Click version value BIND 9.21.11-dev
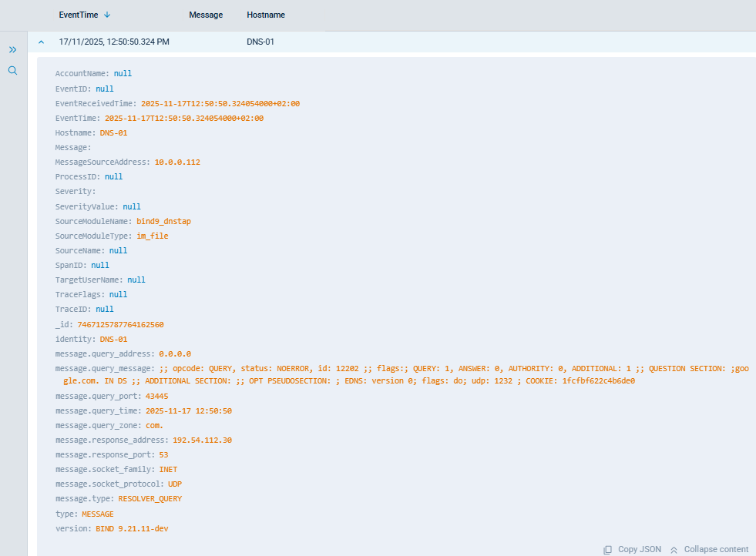This screenshot has width=756, height=556. tap(132, 528)
